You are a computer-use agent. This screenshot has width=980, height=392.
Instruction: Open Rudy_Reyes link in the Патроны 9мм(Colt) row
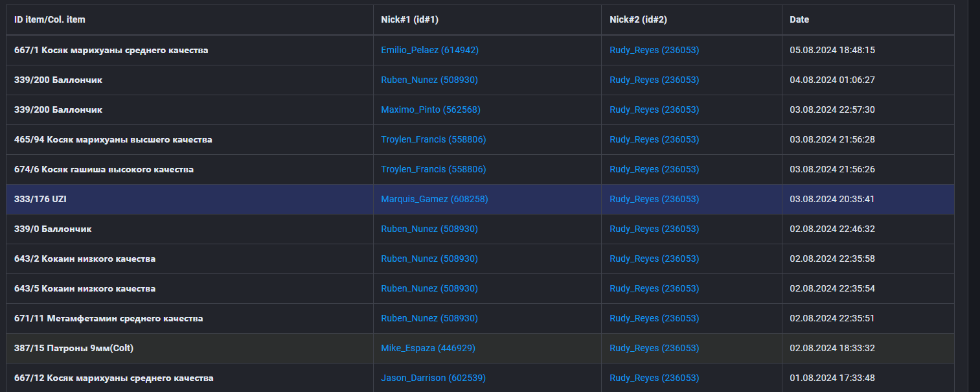[x=654, y=348]
